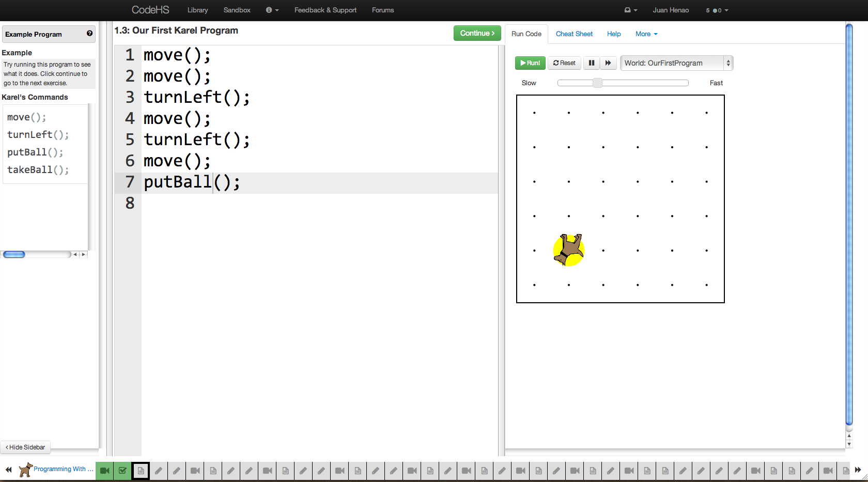Pause the running program
This screenshot has width=868, height=482.
tap(591, 63)
